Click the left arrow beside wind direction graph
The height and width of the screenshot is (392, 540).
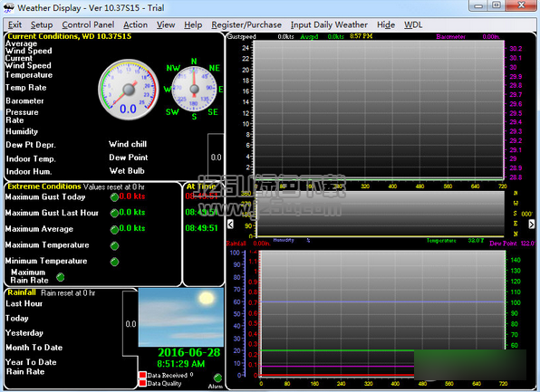[230, 225]
